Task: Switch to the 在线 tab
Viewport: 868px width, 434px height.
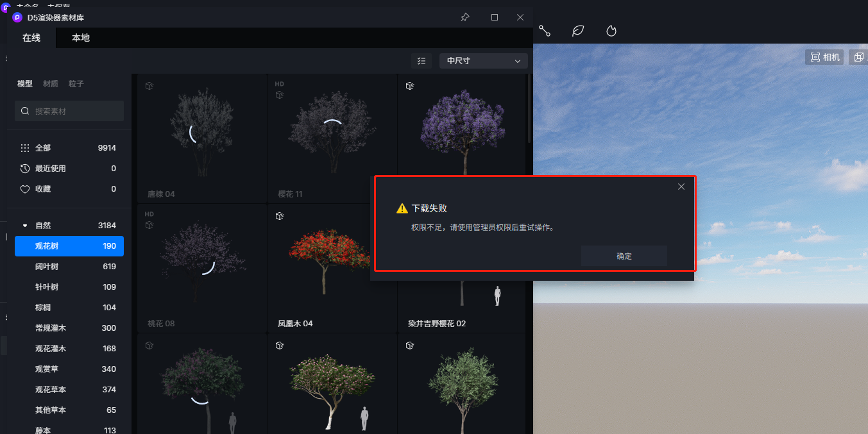Action: (x=31, y=38)
